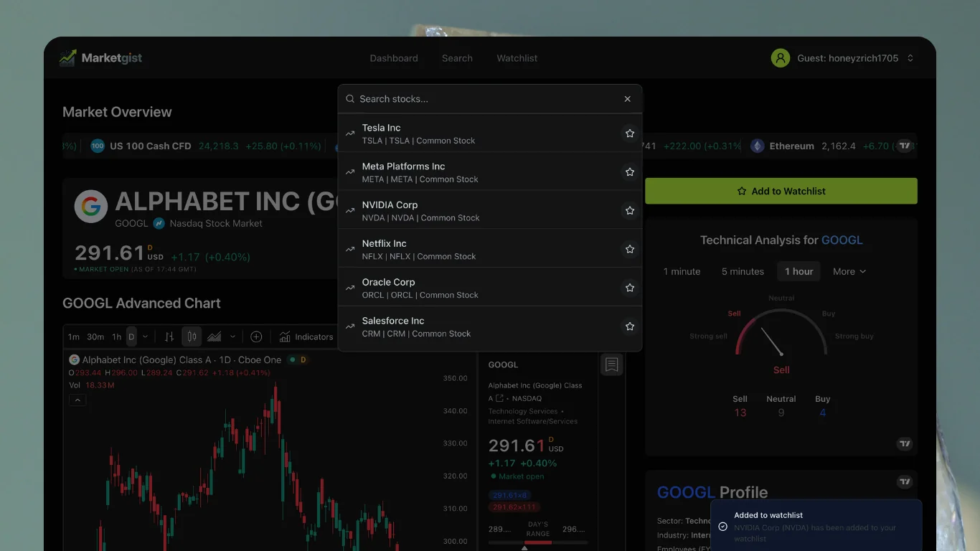This screenshot has height=551, width=980.
Task: Open the guest account dropdown
Action: [842, 58]
